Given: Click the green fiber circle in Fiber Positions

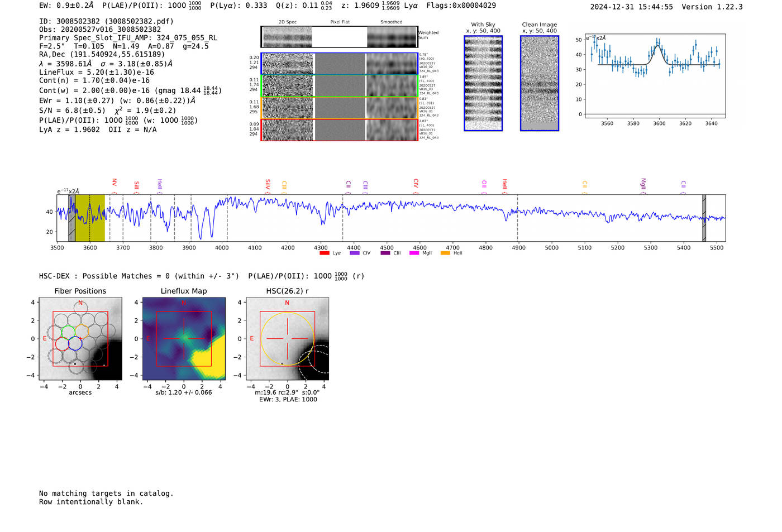Looking at the screenshot, I should tap(68, 332).
